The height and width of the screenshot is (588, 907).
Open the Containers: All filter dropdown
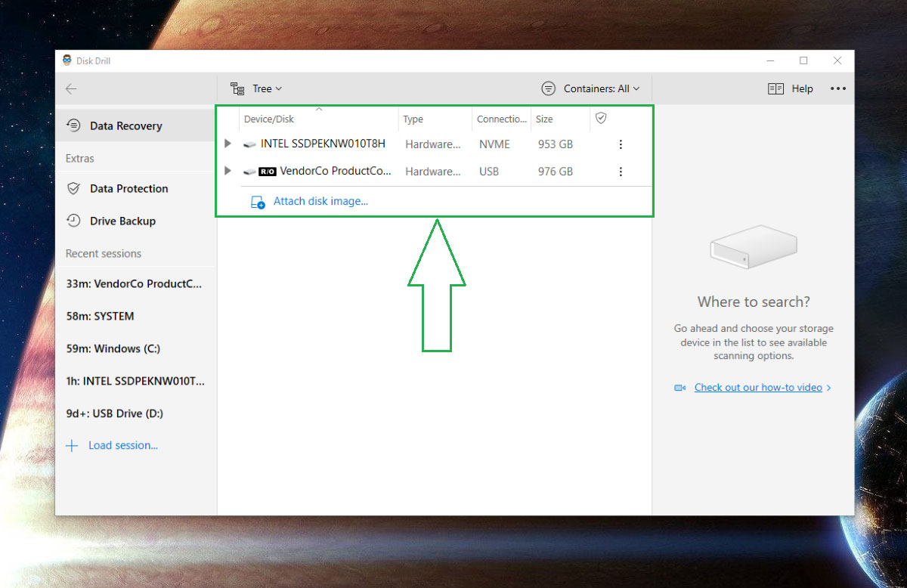[591, 88]
